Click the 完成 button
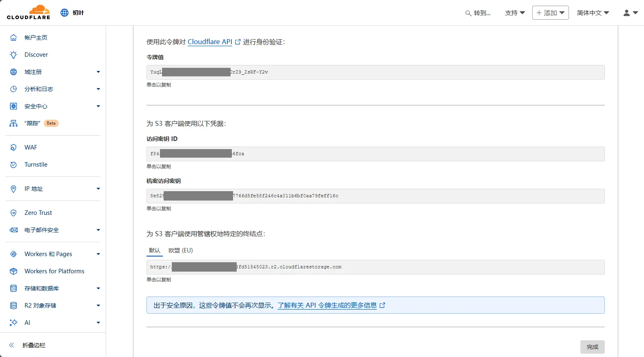 pos(592,347)
